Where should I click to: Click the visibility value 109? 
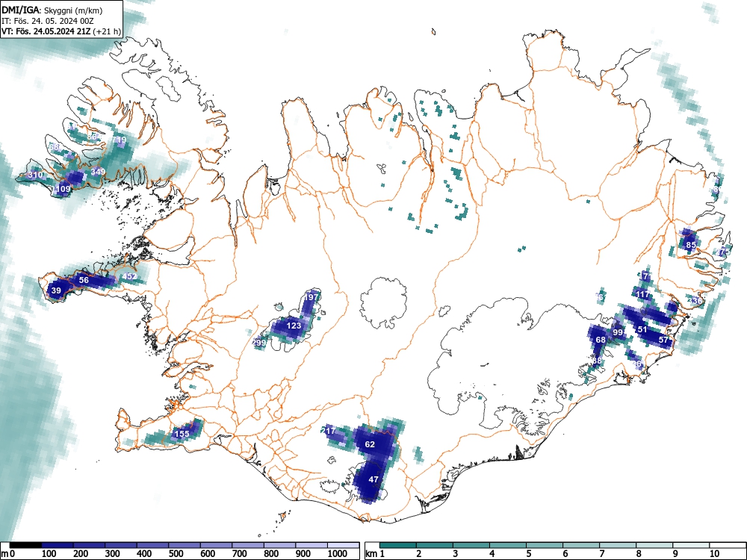pos(63,189)
